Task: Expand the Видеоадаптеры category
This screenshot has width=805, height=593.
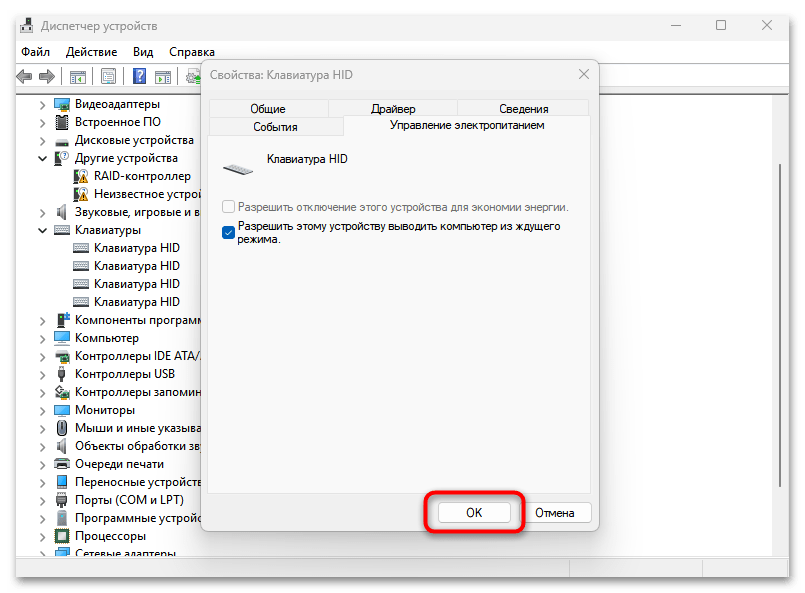Action: pyautogui.click(x=42, y=104)
